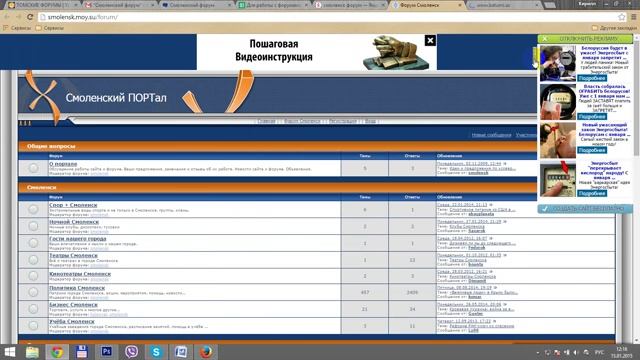The image size is (640, 360).
Task: Open Windows Start button
Action: click(9, 352)
